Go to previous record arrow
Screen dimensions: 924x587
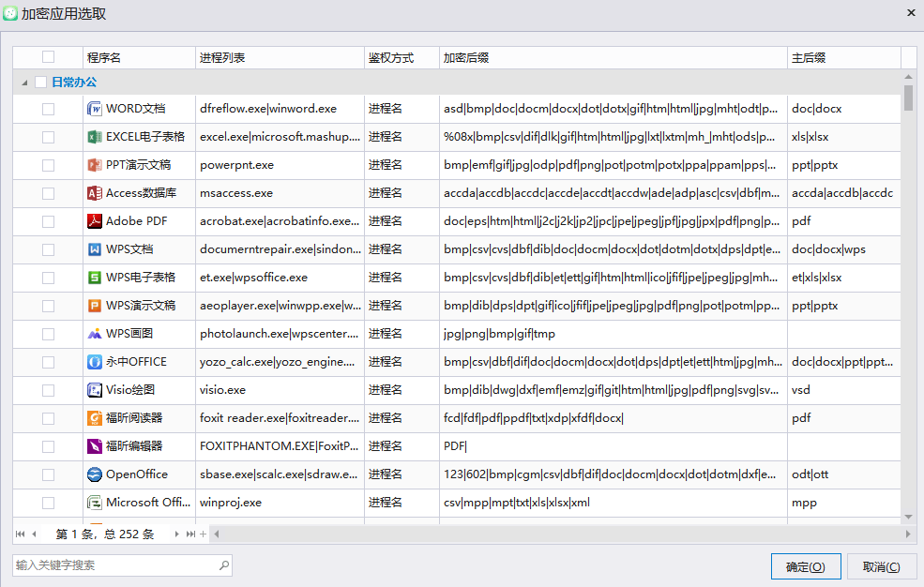(x=34, y=534)
